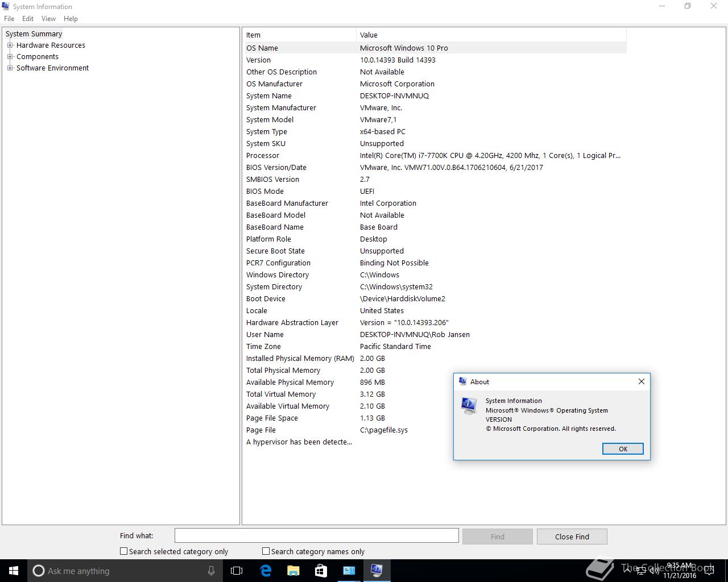Click the PCR7 Configuration item
The image size is (728, 582).
point(278,263)
